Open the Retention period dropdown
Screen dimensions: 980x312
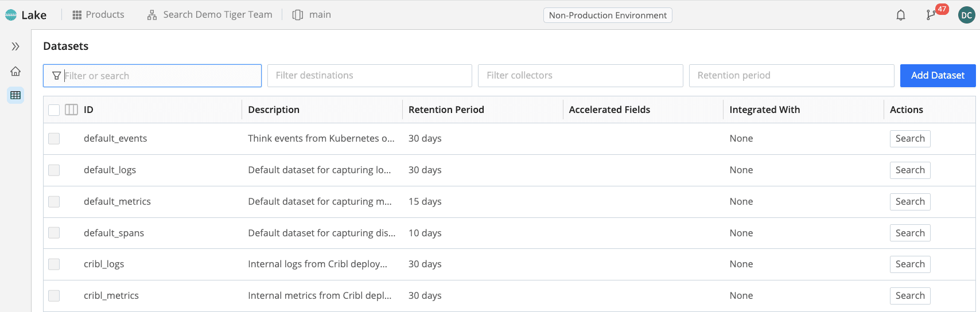point(791,76)
